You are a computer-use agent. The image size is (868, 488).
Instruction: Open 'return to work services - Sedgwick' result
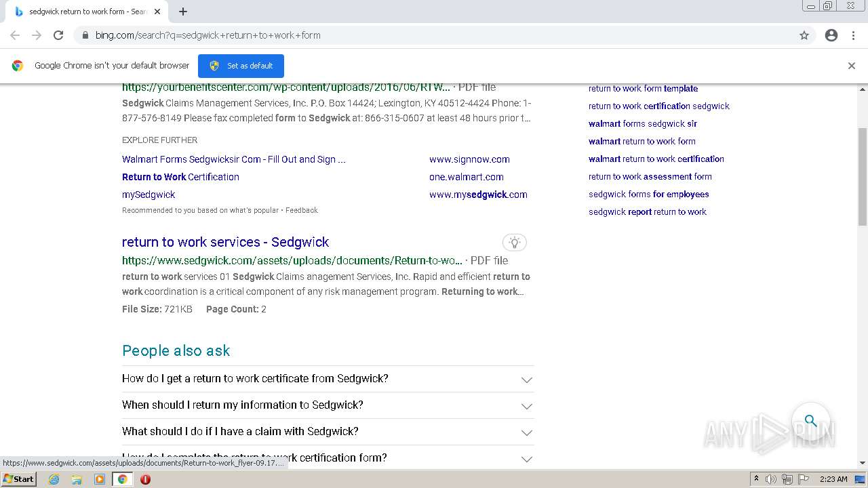point(225,242)
